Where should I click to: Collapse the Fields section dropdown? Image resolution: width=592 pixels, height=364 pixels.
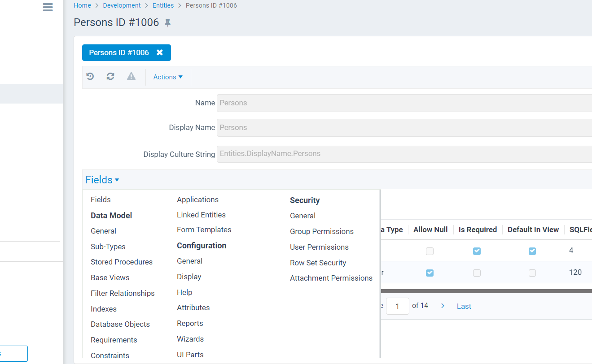pyautogui.click(x=102, y=180)
